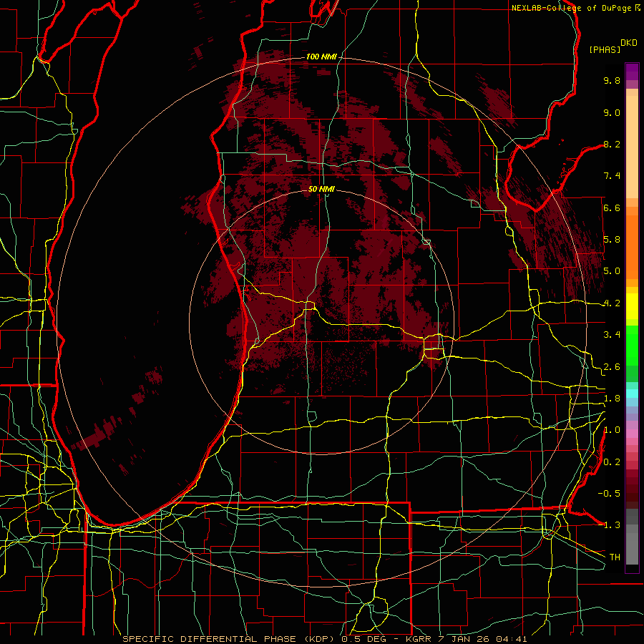Click the 7.4 legend value
The height and width of the screenshot is (644, 644).
(612, 176)
